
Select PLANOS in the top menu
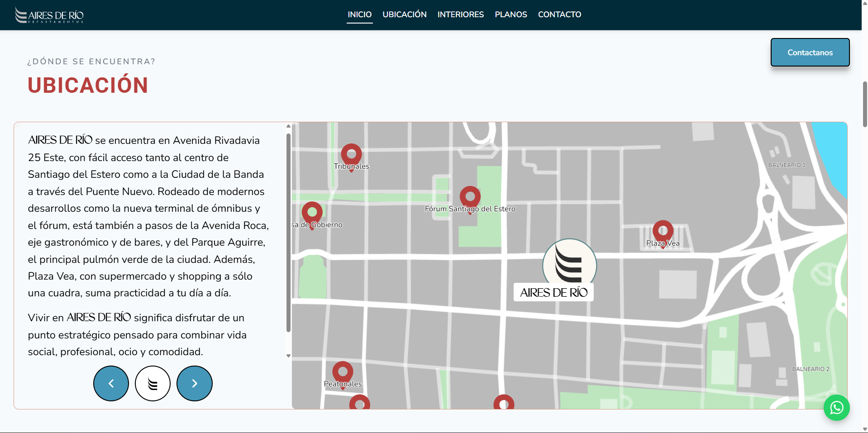[511, 14]
